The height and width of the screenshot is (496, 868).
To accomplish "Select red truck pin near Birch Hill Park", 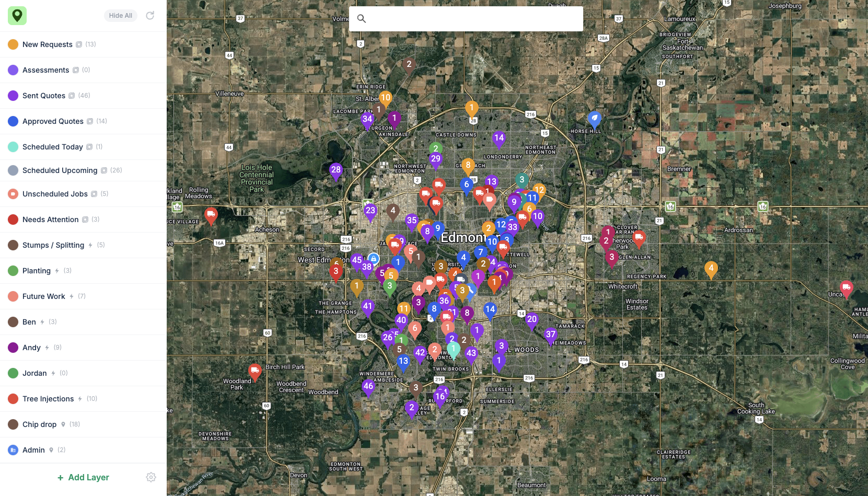I will (255, 372).
